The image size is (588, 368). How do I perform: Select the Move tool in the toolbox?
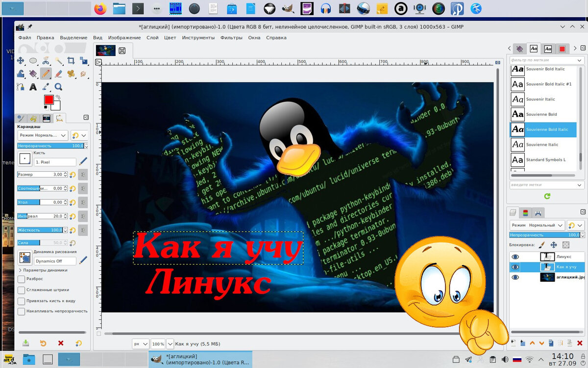[21, 60]
